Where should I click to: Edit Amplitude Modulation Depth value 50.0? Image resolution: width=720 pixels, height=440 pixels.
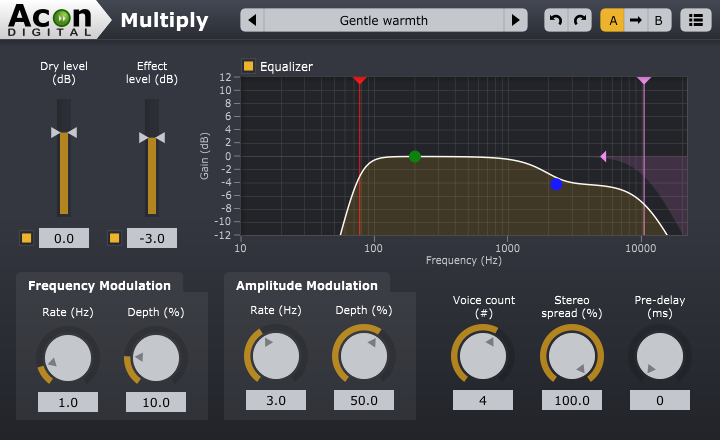pos(364,400)
